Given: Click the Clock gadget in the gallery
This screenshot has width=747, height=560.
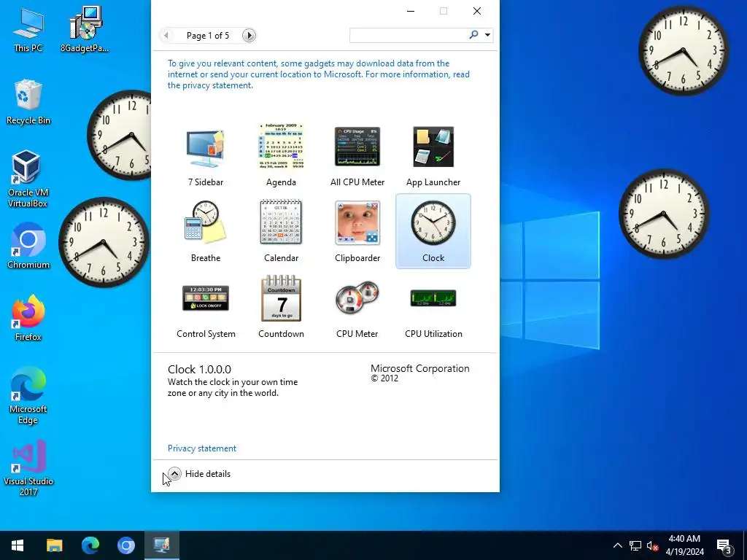Looking at the screenshot, I should tap(433, 231).
